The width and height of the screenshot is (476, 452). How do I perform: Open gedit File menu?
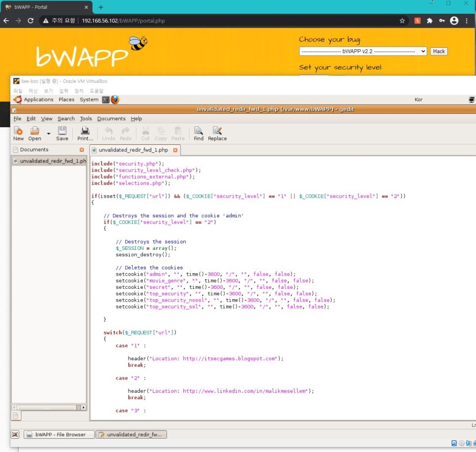point(17,118)
